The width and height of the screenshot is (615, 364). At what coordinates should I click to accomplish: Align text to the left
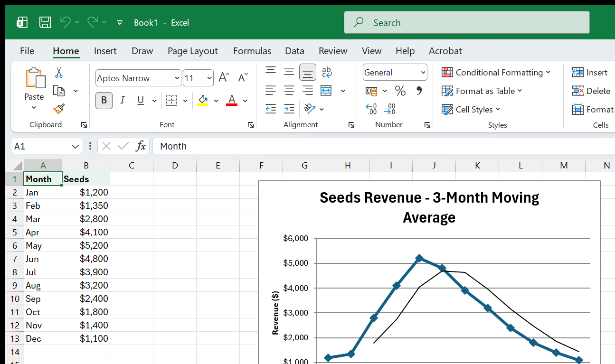tap(271, 90)
